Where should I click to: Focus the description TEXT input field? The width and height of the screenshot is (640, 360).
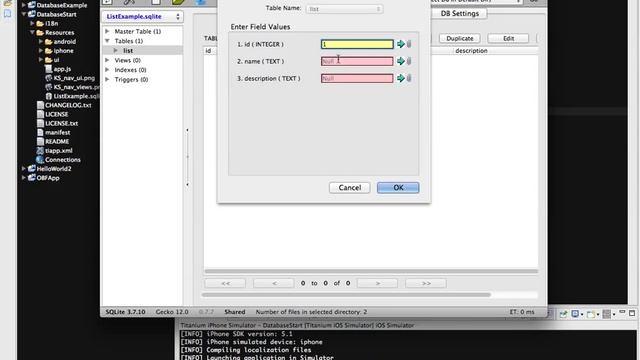click(x=357, y=78)
